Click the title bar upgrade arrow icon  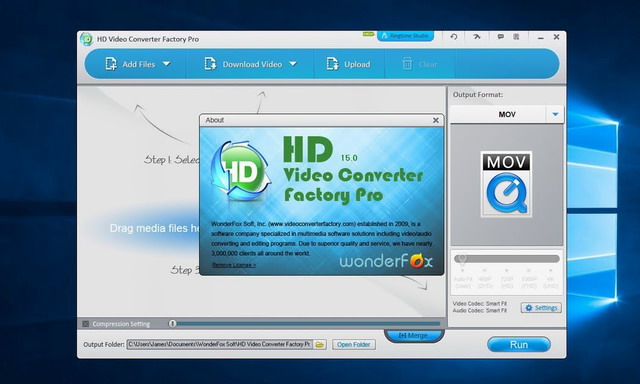(x=476, y=37)
